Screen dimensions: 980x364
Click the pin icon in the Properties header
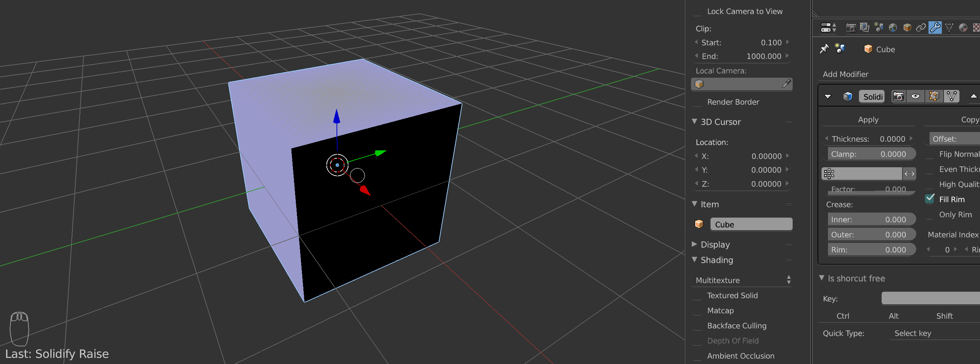[x=825, y=49]
